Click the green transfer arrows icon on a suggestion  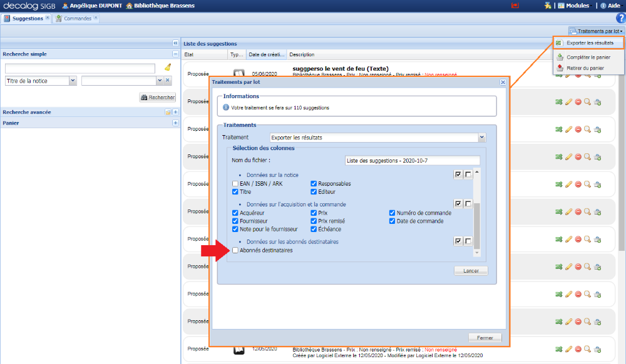558,101
